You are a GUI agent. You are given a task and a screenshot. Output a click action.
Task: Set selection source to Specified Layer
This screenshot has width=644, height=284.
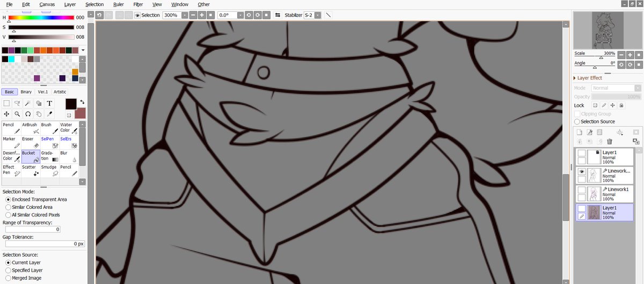coord(24,270)
